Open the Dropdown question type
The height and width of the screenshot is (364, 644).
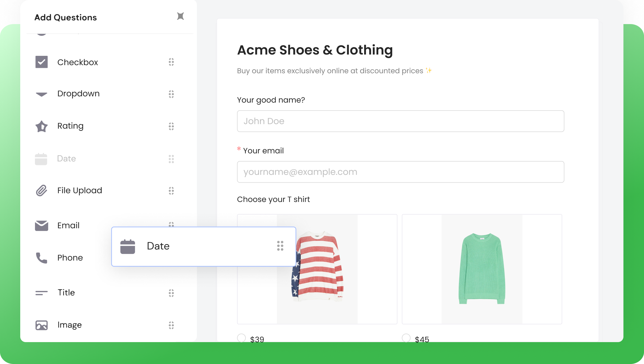click(78, 94)
